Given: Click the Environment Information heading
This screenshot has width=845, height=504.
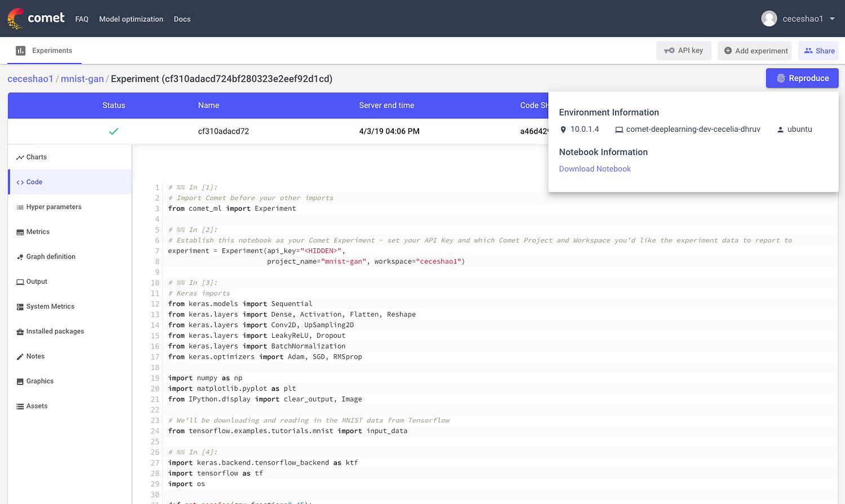Looking at the screenshot, I should 609,113.
